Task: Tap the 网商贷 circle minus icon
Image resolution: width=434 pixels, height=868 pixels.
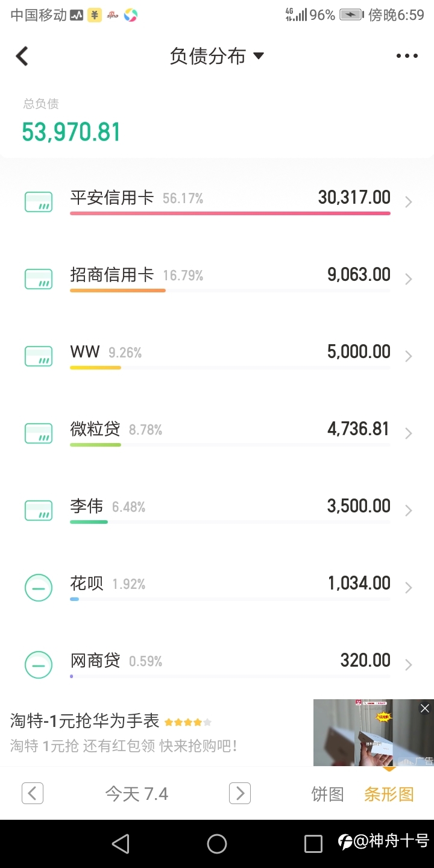Action: [39, 665]
